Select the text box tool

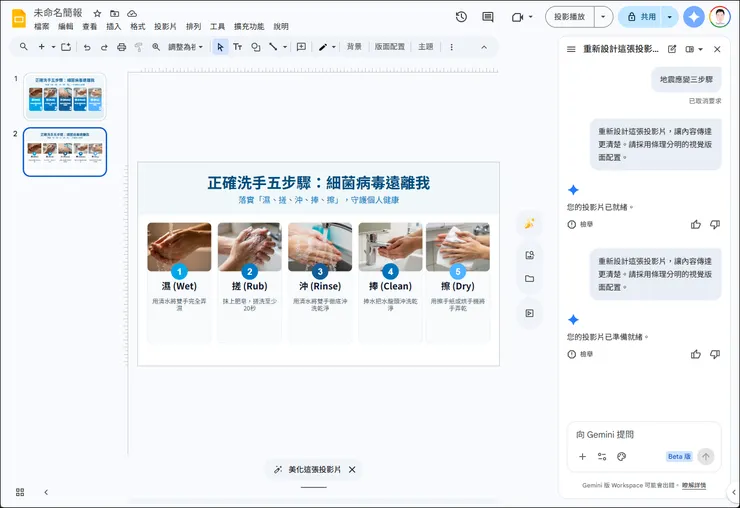click(x=237, y=47)
